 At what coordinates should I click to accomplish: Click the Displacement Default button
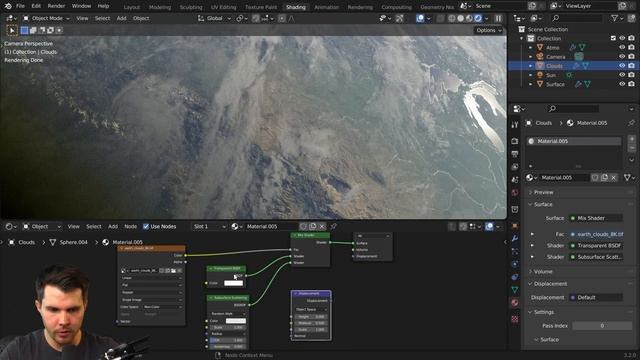[596, 298]
